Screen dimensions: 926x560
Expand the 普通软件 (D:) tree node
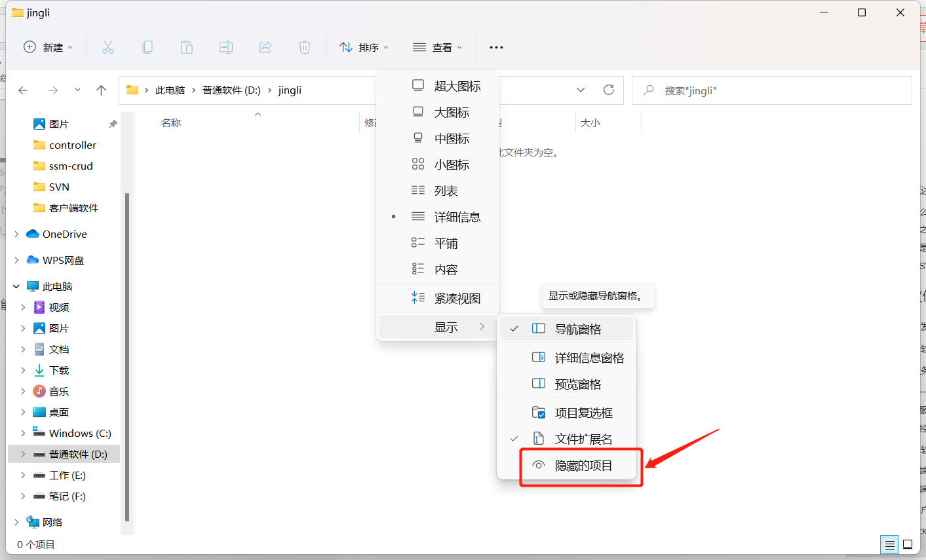(24, 454)
